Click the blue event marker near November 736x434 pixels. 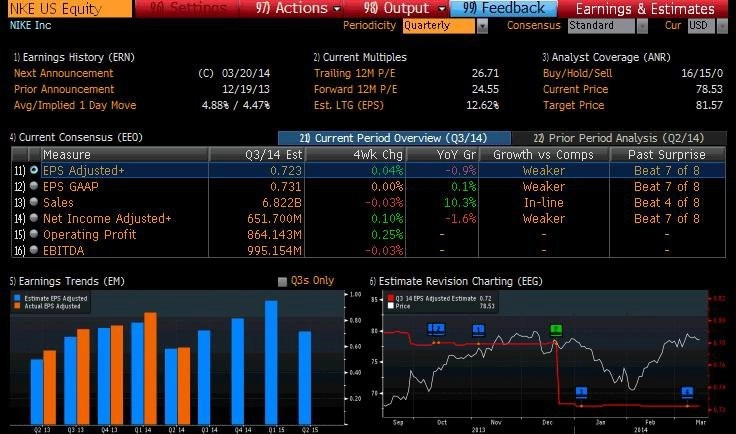click(478, 330)
